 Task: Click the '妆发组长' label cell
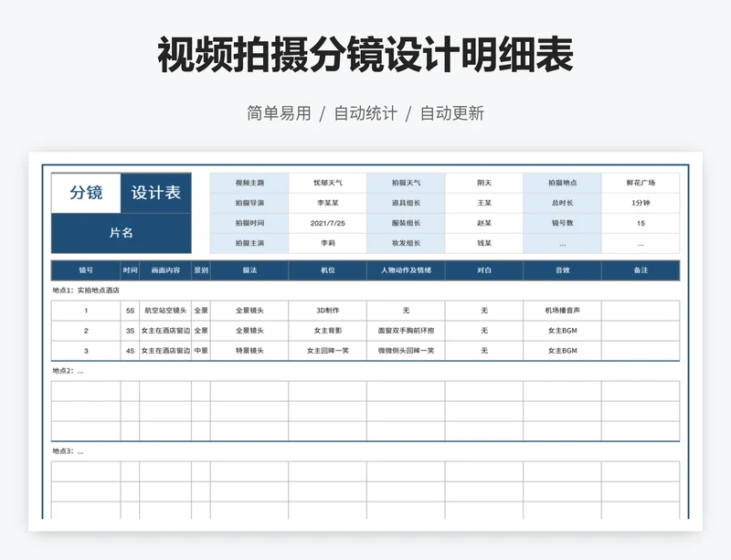coord(406,243)
